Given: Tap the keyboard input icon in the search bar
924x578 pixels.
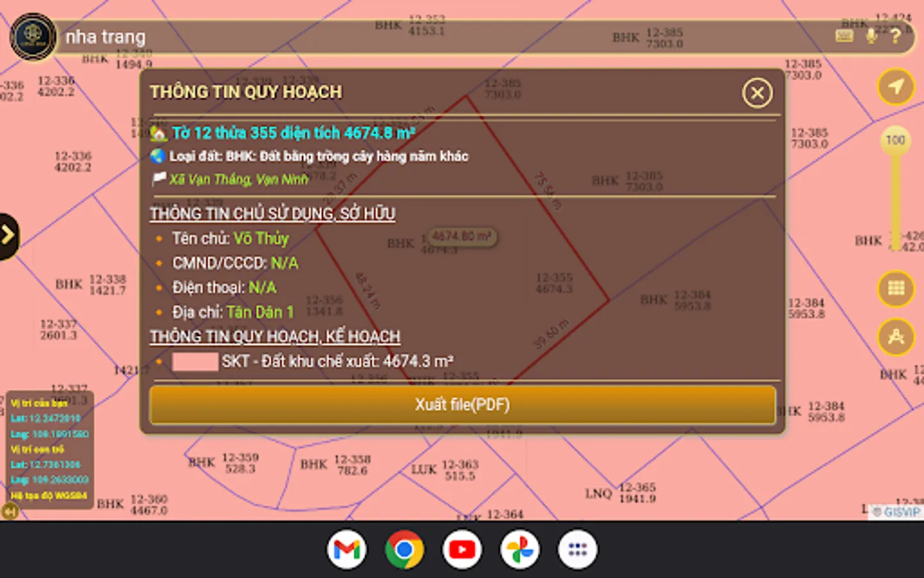Looking at the screenshot, I should tap(844, 36).
